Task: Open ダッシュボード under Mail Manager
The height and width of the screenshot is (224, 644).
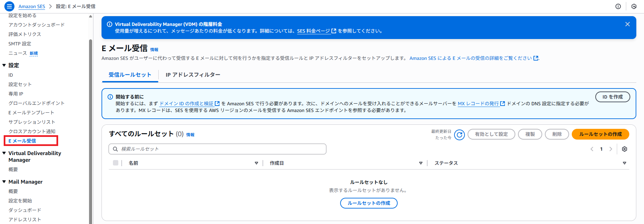Action: tap(25, 210)
